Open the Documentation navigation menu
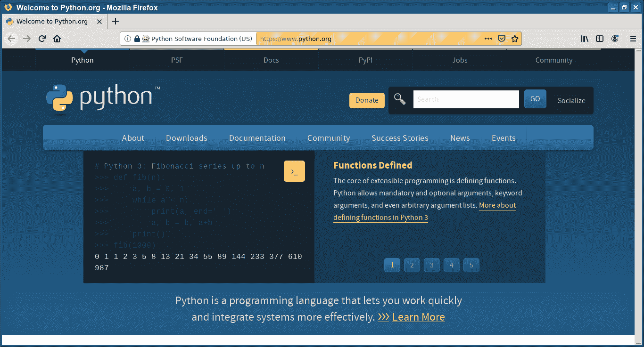The image size is (644, 347). [x=257, y=138]
